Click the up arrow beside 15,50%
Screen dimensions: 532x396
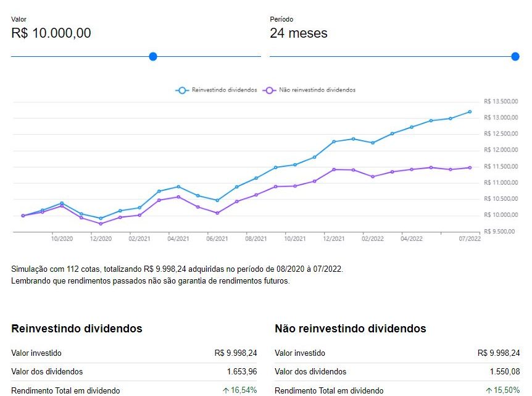(x=489, y=390)
